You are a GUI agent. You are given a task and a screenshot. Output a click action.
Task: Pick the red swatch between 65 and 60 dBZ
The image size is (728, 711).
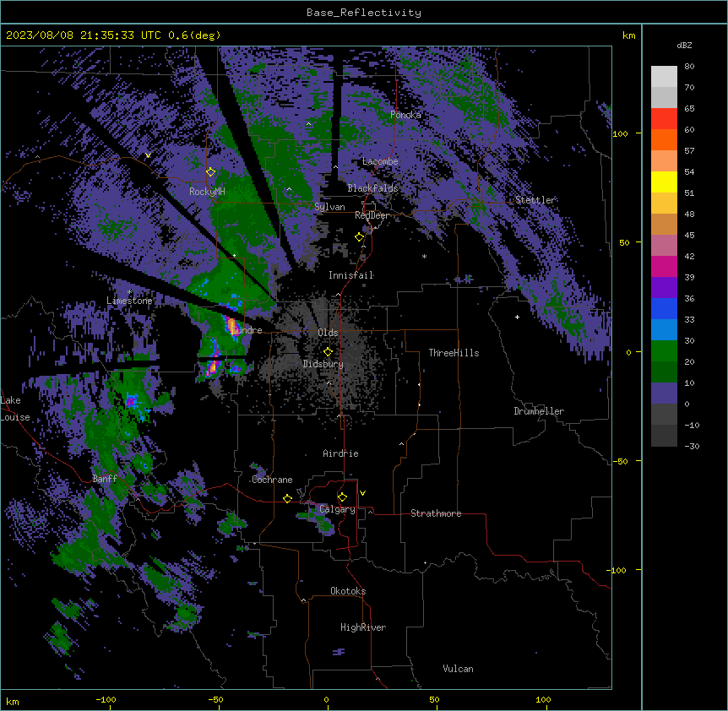tap(664, 119)
